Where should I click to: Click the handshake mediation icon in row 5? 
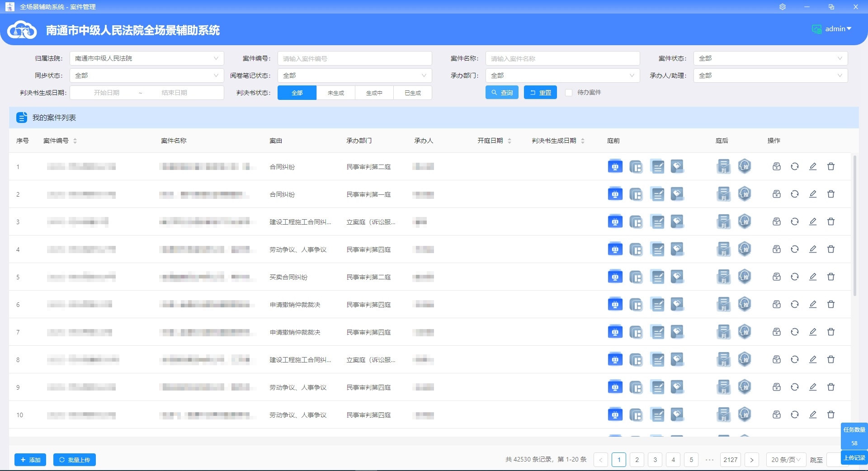click(677, 277)
